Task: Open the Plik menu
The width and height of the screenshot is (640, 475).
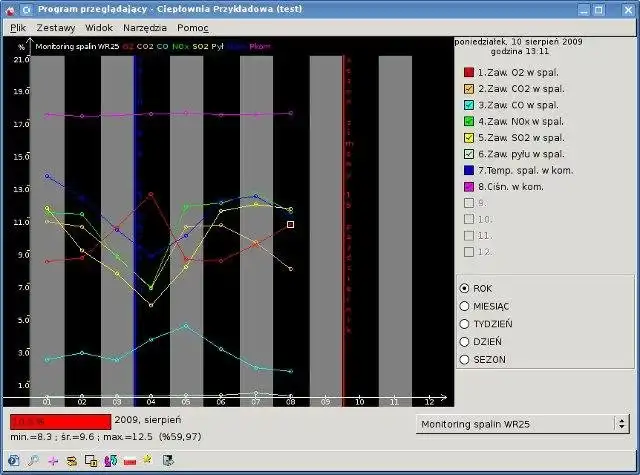Action: pyautogui.click(x=18, y=28)
